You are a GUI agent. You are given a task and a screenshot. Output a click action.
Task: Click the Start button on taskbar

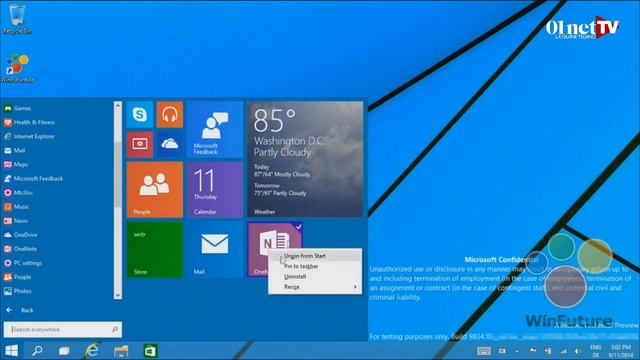11,351
